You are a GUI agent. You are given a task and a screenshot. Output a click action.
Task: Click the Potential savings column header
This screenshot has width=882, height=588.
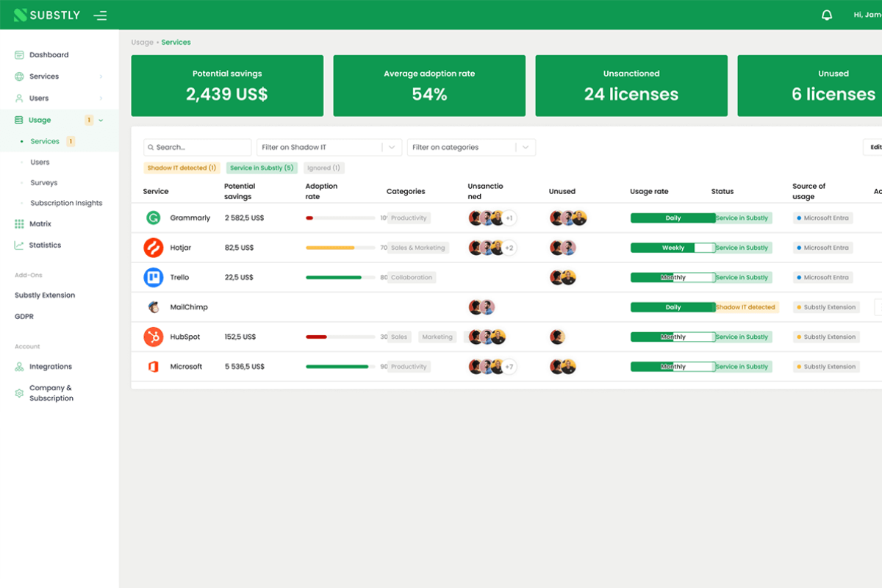click(240, 191)
